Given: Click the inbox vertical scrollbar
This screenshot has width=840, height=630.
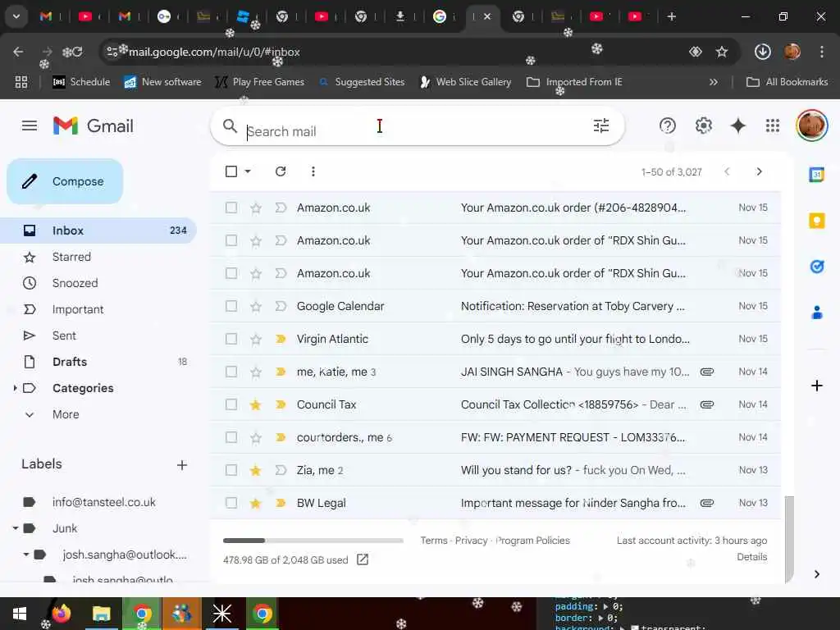Looking at the screenshot, I should [789, 538].
